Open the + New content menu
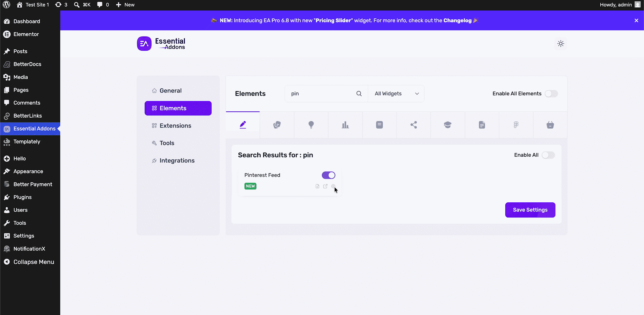Screen dimensions: 644x315 (x=125, y=5)
